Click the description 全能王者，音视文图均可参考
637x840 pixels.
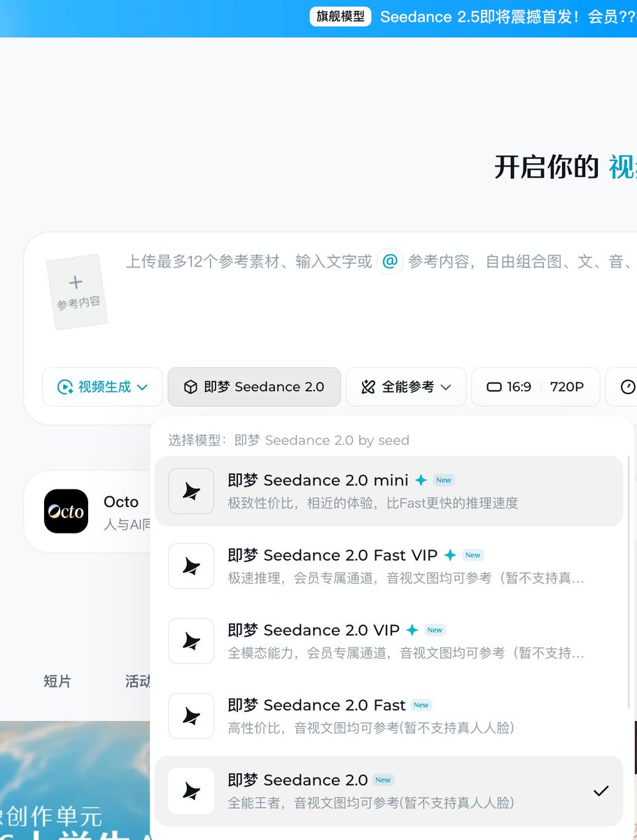click(371, 803)
